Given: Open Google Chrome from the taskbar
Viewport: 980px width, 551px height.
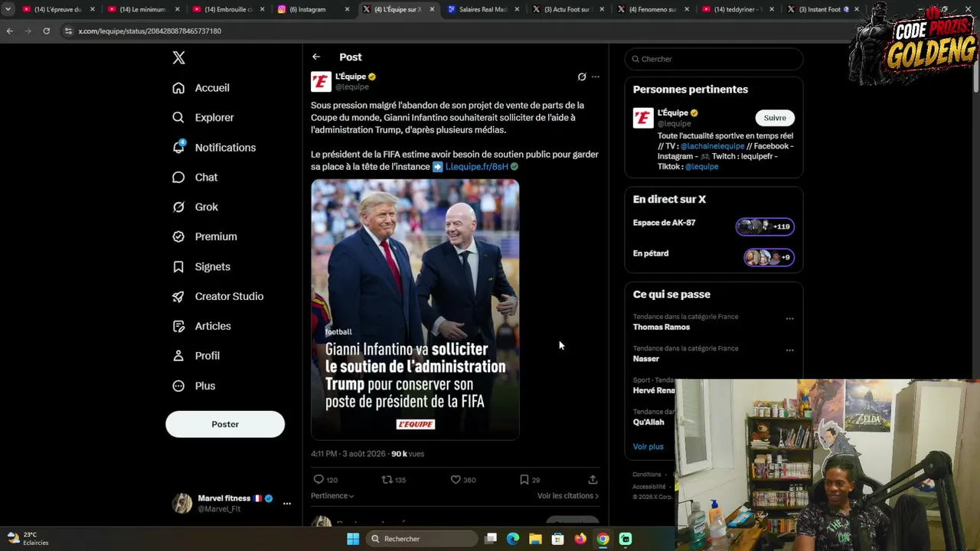Looking at the screenshot, I should [x=603, y=539].
